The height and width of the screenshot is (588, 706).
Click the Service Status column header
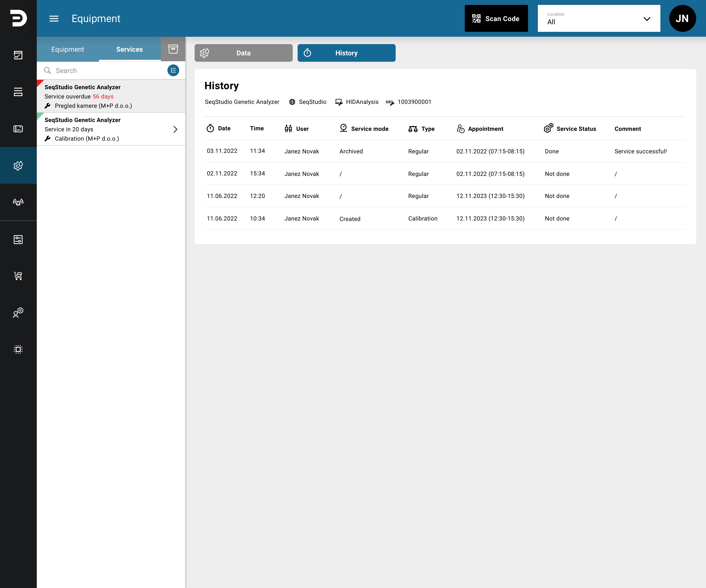click(570, 129)
